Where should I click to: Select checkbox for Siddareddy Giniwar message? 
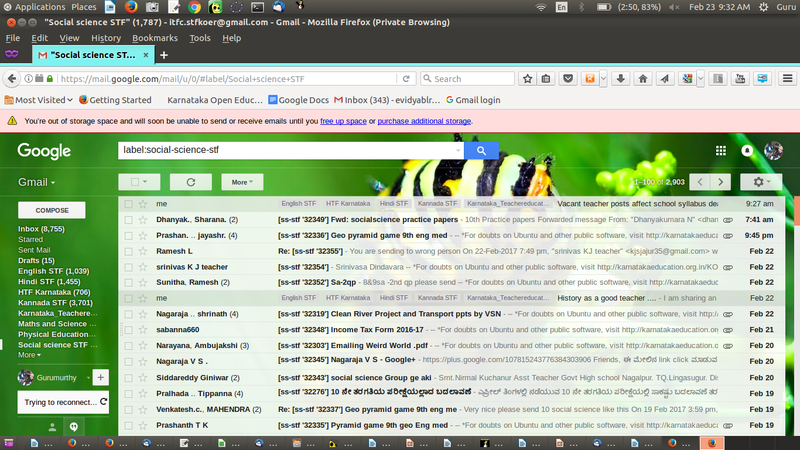(x=128, y=378)
